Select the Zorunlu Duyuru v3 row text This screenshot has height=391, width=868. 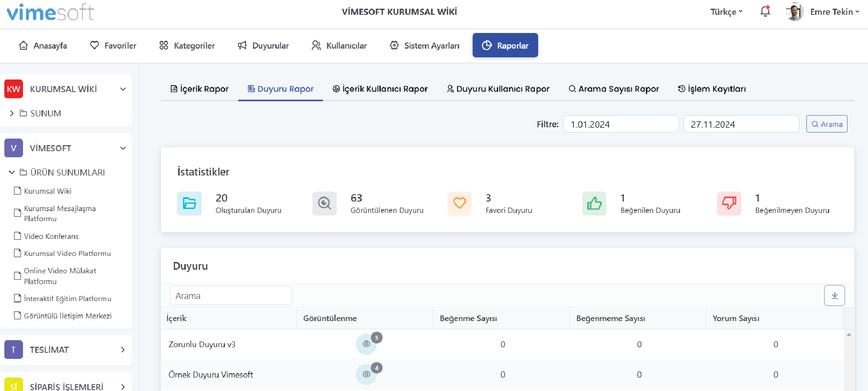(x=202, y=344)
